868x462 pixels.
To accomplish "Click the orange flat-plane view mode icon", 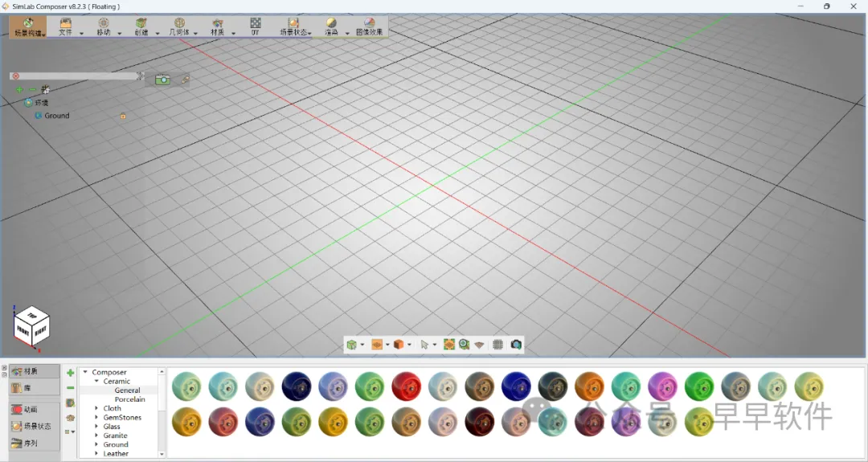I will [x=377, y=345].
